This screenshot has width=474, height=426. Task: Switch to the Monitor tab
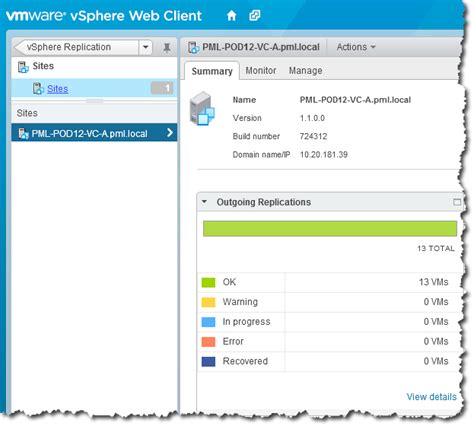pyautogui.click(x=261, y=70)
